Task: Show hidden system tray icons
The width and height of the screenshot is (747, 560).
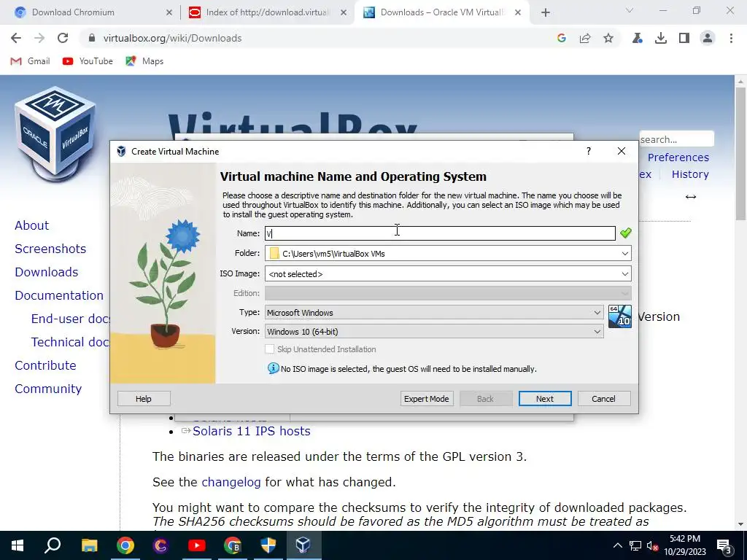Action: coord(617,545)
